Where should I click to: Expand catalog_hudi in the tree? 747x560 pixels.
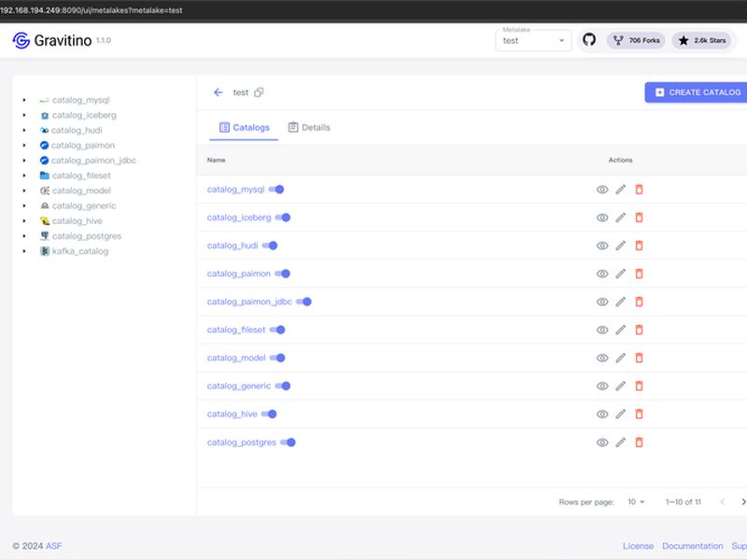[x=24, y=131]
